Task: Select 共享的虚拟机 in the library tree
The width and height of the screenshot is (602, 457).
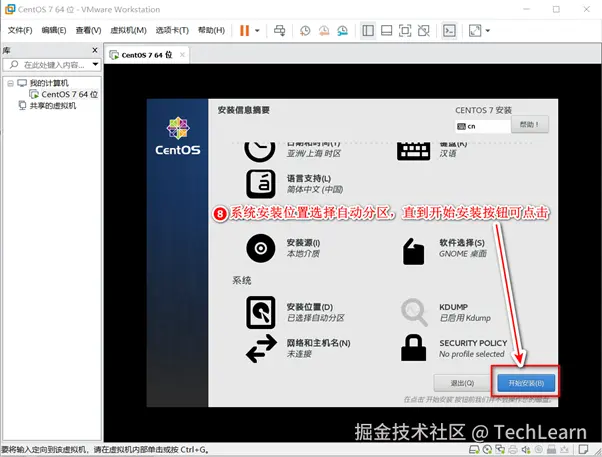Action: tap(53, 106)
